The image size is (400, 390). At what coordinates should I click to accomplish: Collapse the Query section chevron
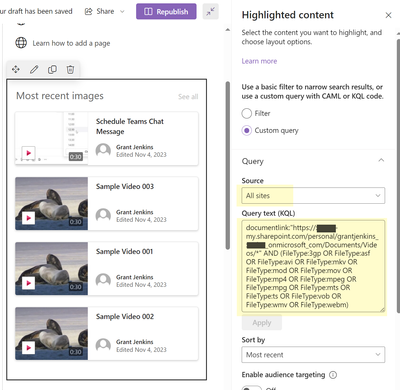(381, 160)
